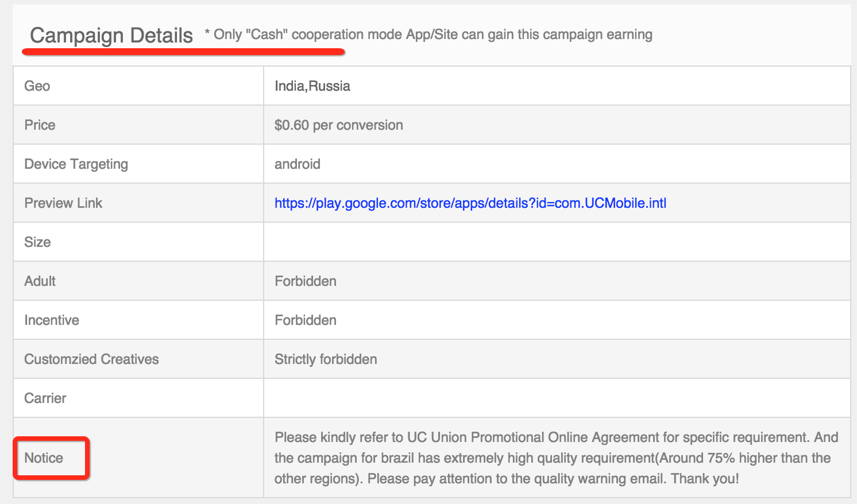Click the Campaign Details heading

click(x=111, y=36)
